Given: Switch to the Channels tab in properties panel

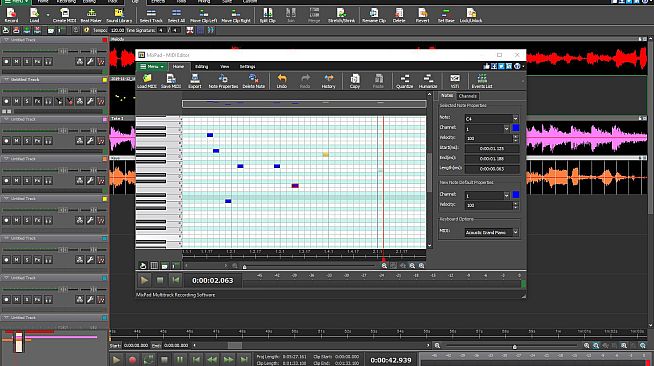Looking at the screenshot, I should [x=467, y=96].
